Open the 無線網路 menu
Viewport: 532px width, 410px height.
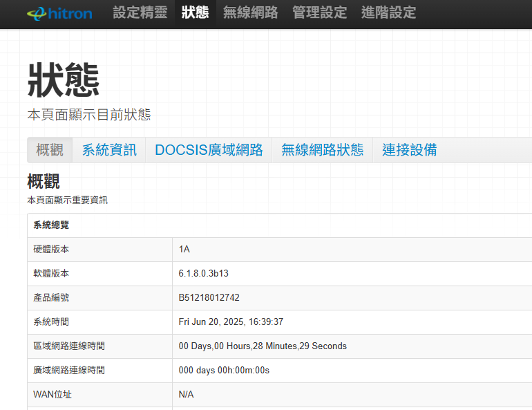click(250, 12)
